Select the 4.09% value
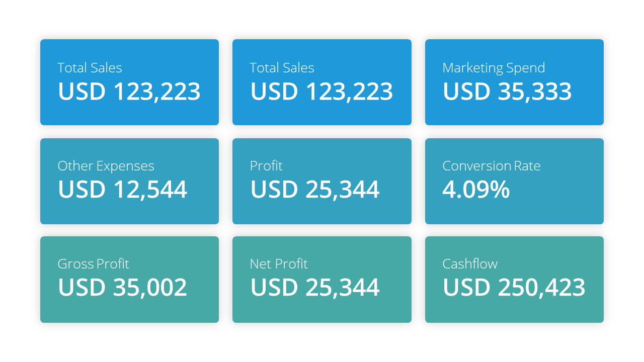The image size is (644, 362). (476, 189)
